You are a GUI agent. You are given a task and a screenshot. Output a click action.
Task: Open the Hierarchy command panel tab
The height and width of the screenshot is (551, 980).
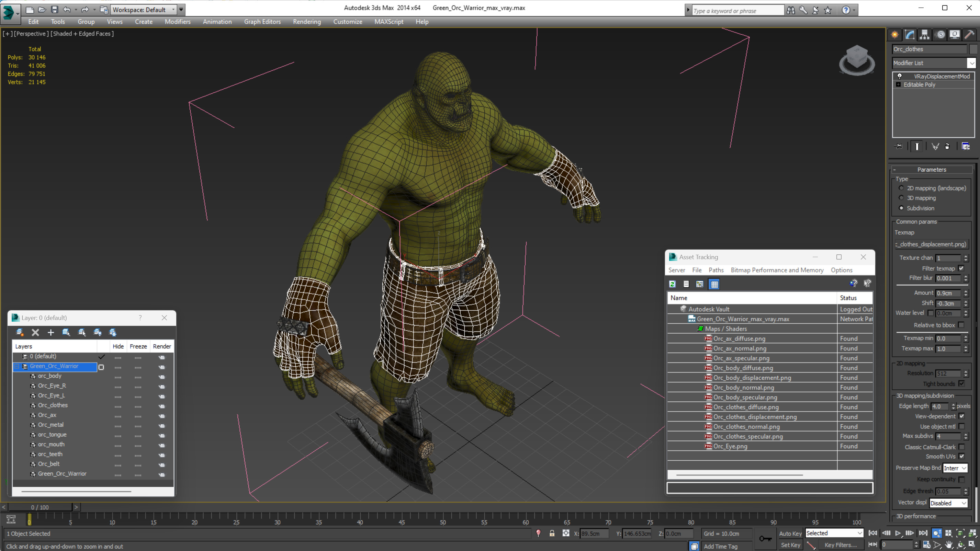[x=924, y=35]
